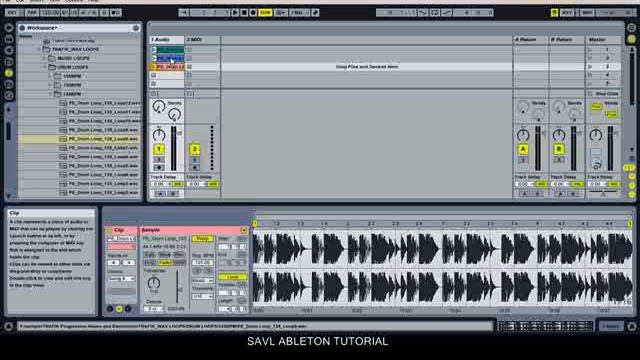Click the A Return track header
The height and width of the screenshot is (360, 640).
530,40
